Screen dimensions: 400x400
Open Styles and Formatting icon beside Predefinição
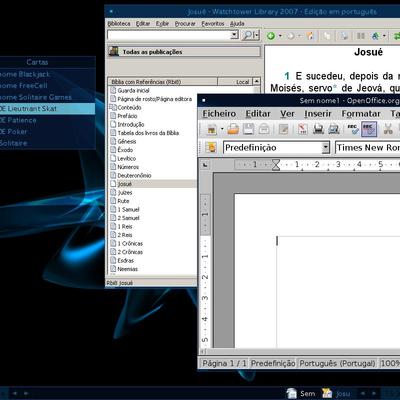click(x=211, y=147)
